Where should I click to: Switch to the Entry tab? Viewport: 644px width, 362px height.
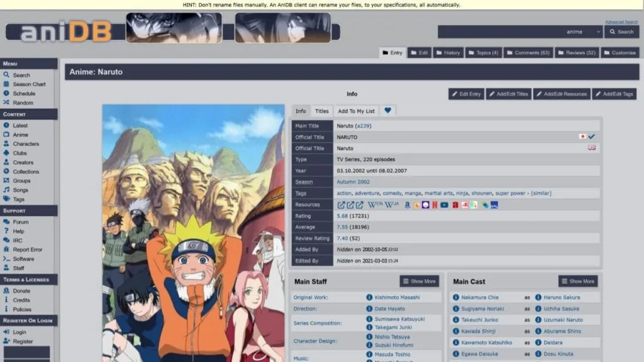(392, 53)
